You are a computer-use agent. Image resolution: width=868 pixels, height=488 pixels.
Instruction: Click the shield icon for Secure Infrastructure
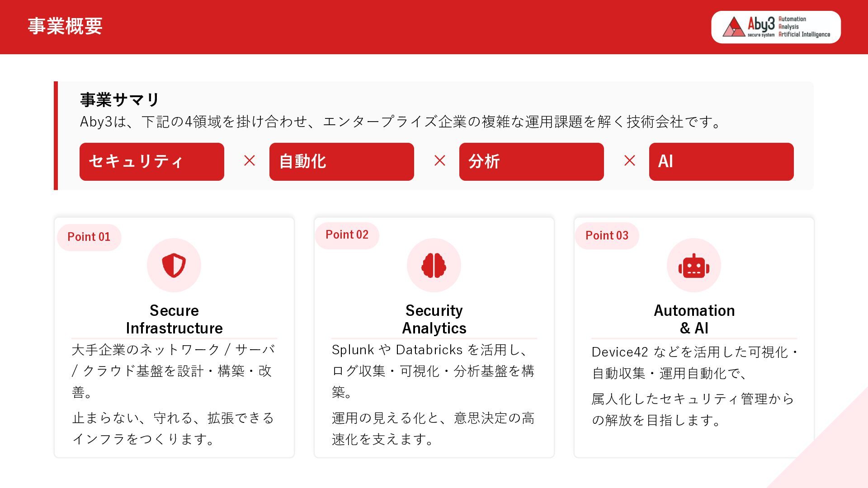(x=174, y=265)
